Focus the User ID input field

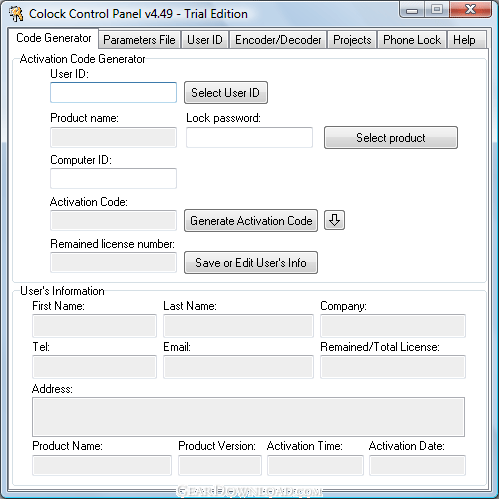[x=113, y=92]
